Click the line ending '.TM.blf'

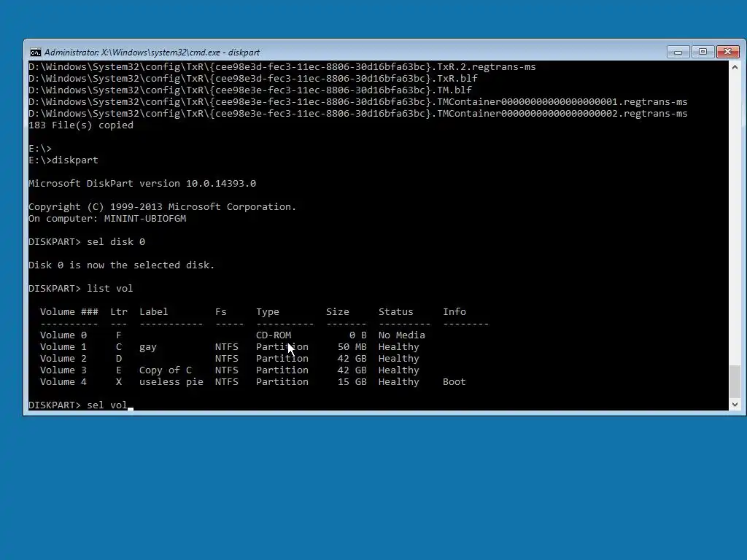250,90
